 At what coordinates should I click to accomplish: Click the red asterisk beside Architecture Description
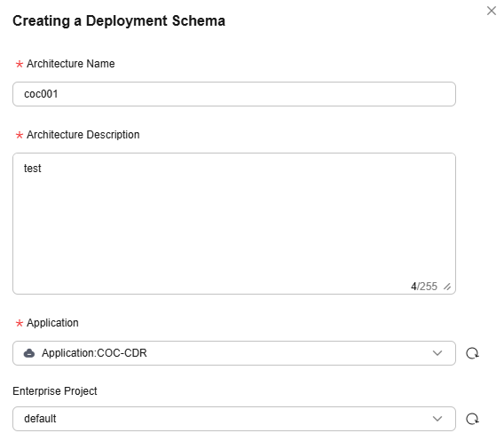coord(20,135)
